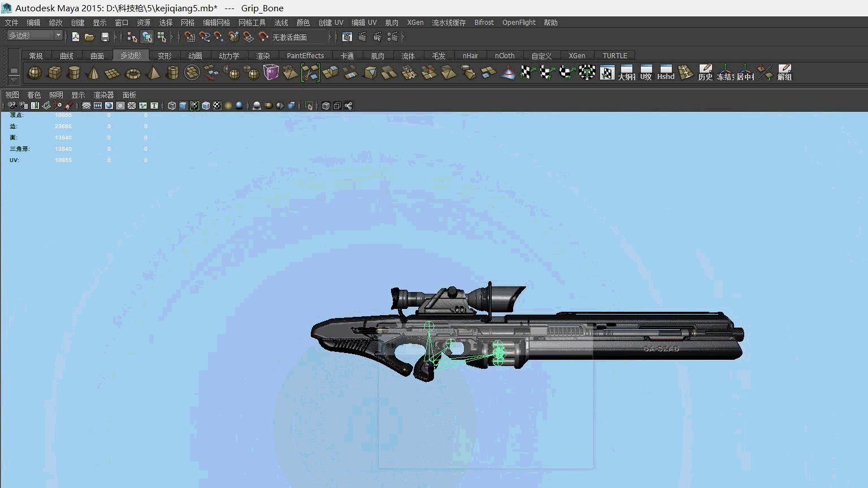This screenshot has height=488, width=868.
Task: Toggle smooth shade all in panel toolbar
Action: click(183, 106)
